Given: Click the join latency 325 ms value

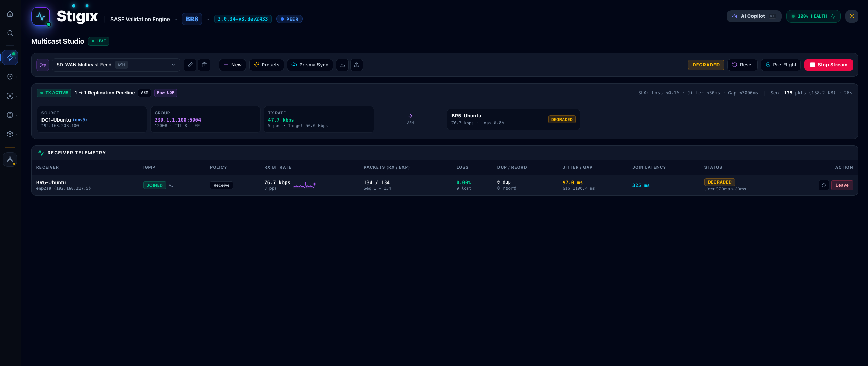Looking at the screenshot, I should coord(641,185).
